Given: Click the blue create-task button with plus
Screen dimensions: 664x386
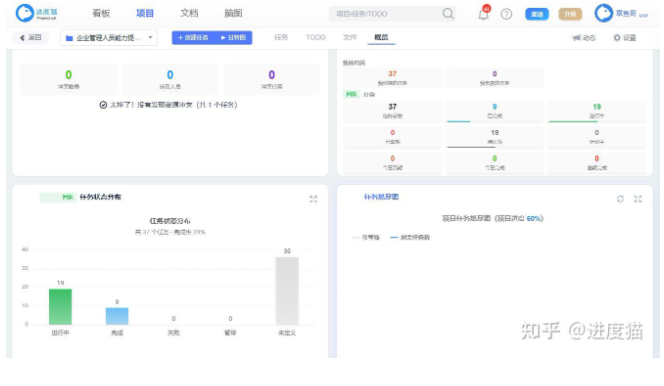Looking at the screenshot, I should pyautogui.click(x=193, y=38).
